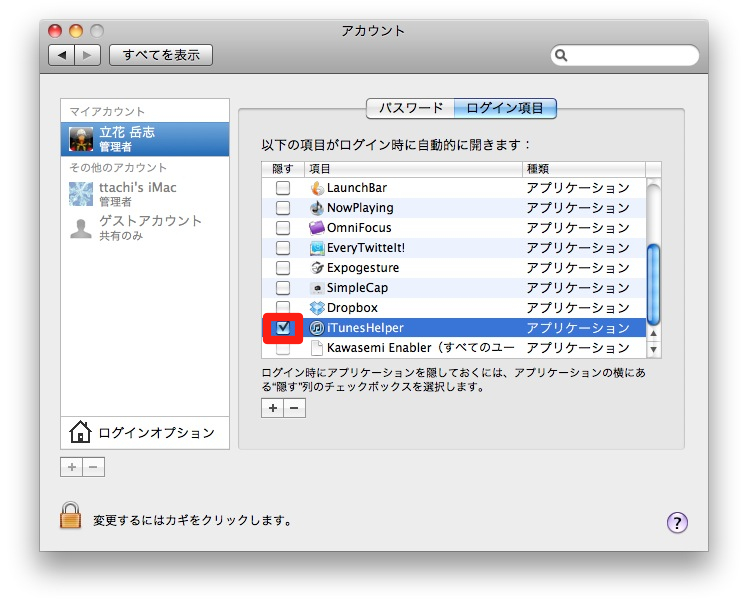The width and height of the screenshot is (748, 611).
Task: Click the Dropbox box icon
Action: (317, 308)
